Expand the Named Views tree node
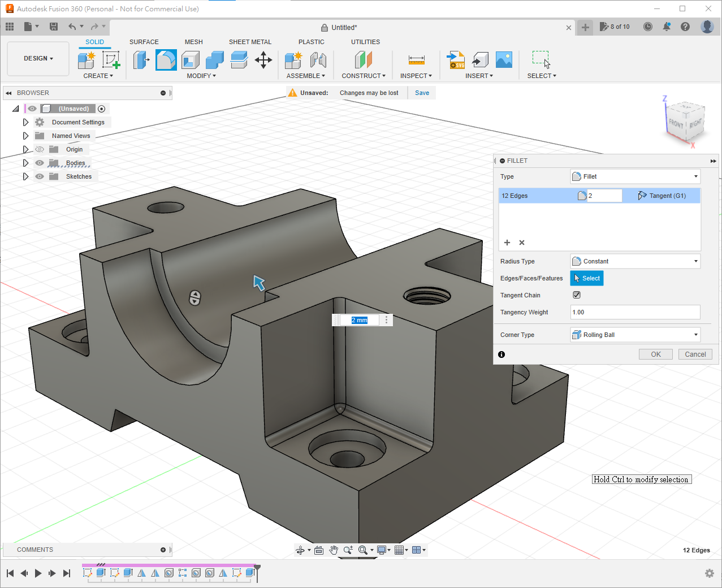Image resolution: width=722 pixels, height=588 pixels. (x=25, y=136)
